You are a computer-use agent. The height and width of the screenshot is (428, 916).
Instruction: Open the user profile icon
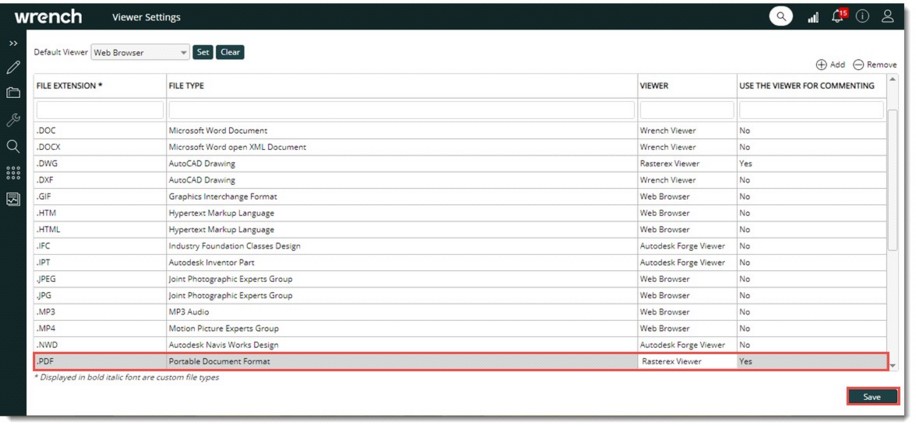point(888,17)
